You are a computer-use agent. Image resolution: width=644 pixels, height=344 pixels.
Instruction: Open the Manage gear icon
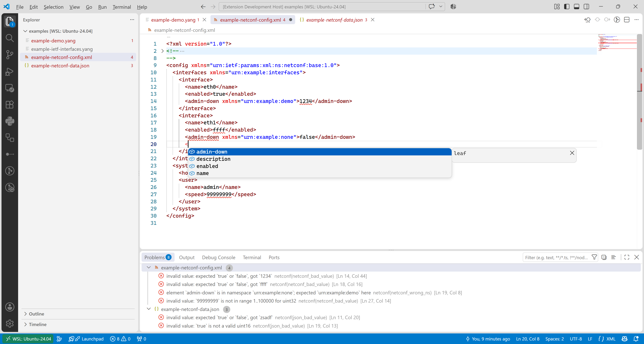[x=10, y=324]
